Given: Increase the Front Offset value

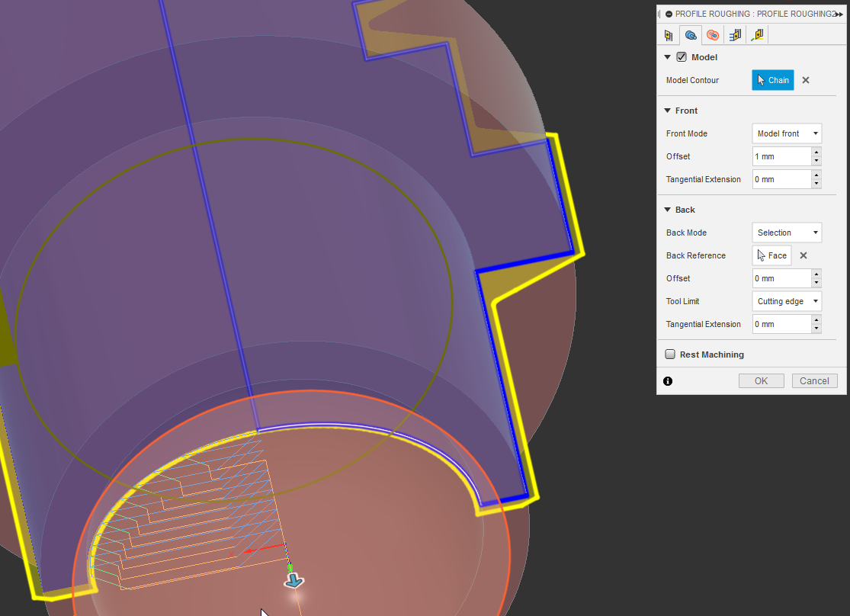Looking at the screenshot, I should (816, 152).
